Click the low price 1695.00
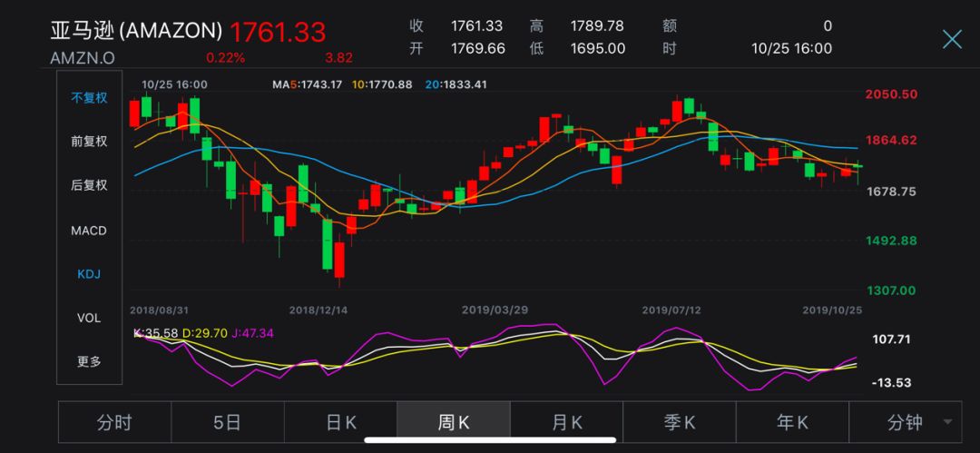This screenshot has width=980, height=453. [597, 48]
